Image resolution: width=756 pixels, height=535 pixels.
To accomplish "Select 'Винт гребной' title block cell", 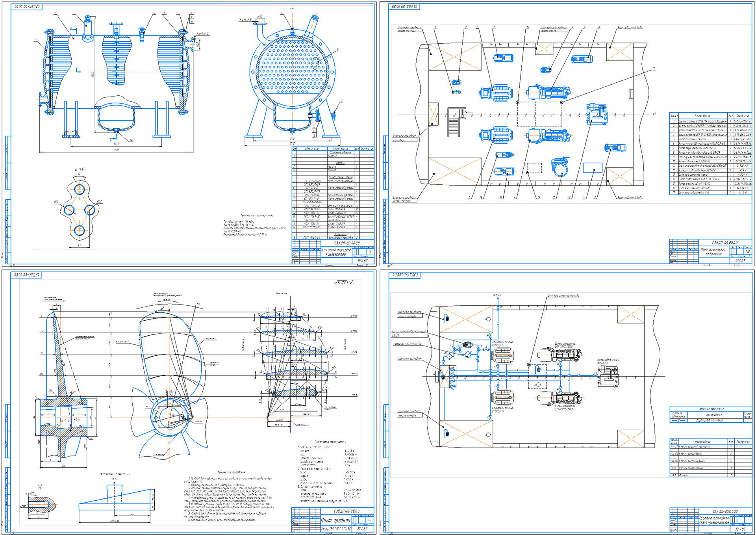I will tap(336, 520).
